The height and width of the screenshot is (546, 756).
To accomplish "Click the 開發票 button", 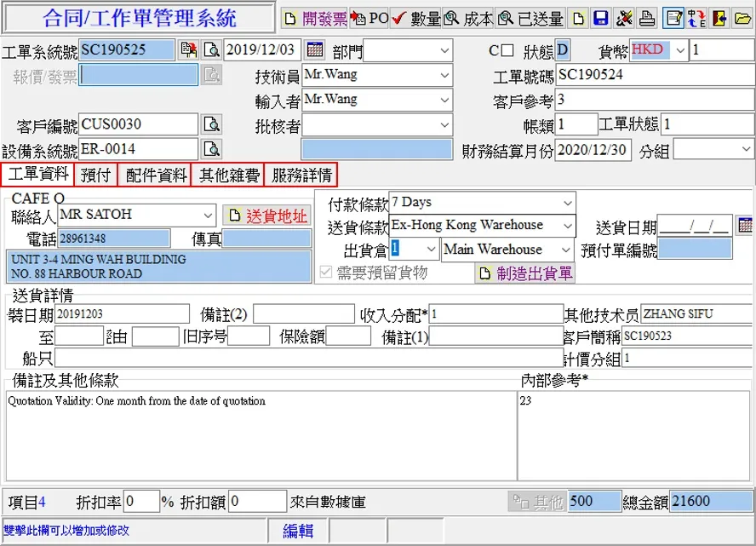I will [315, 19].
